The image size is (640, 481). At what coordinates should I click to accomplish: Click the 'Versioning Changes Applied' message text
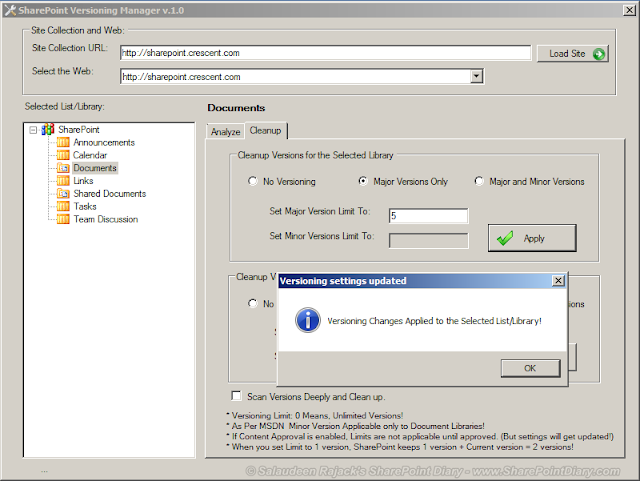[434, 321]
